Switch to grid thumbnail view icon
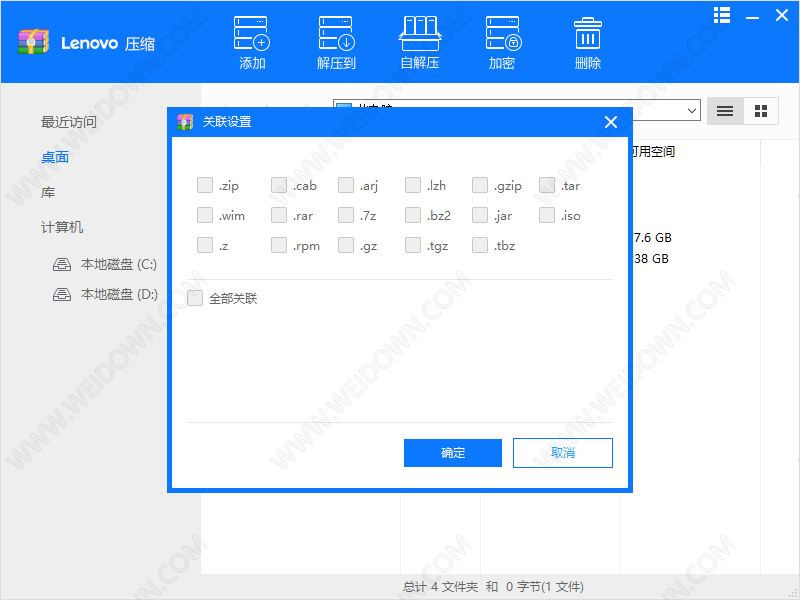The height and width of the screenshot is (600, 800). click(x=760, y=111)
